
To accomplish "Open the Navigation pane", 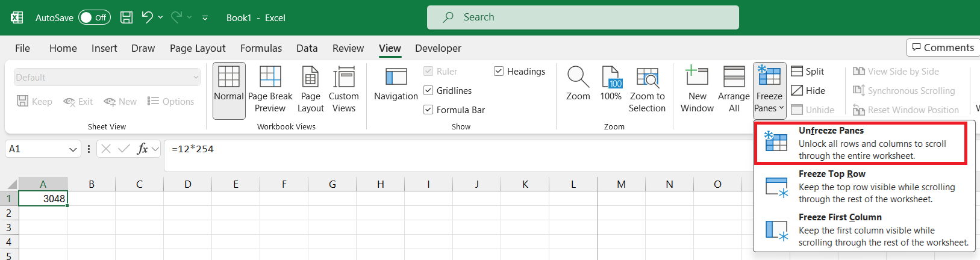I will point(396,77).
